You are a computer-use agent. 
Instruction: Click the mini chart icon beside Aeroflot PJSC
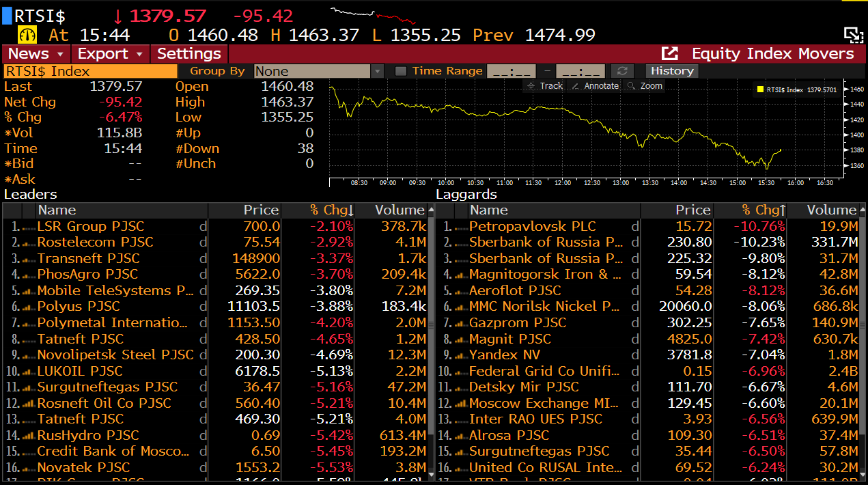point(461,291)
